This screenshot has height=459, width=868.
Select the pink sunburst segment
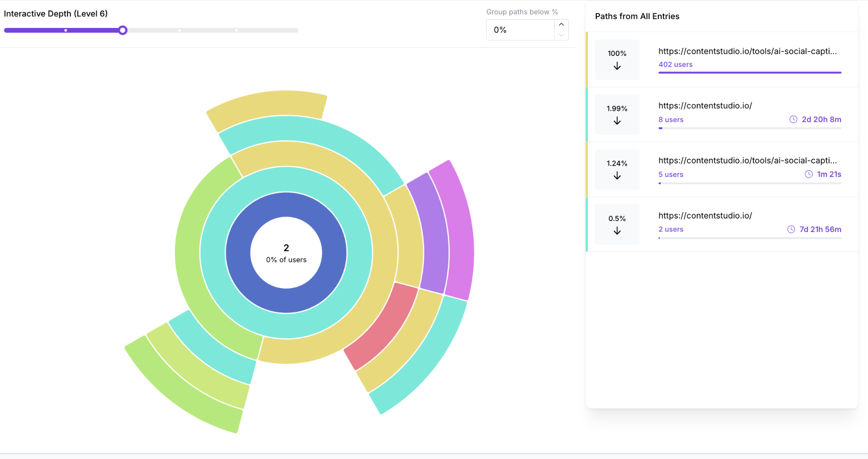(x=383, y=328)
